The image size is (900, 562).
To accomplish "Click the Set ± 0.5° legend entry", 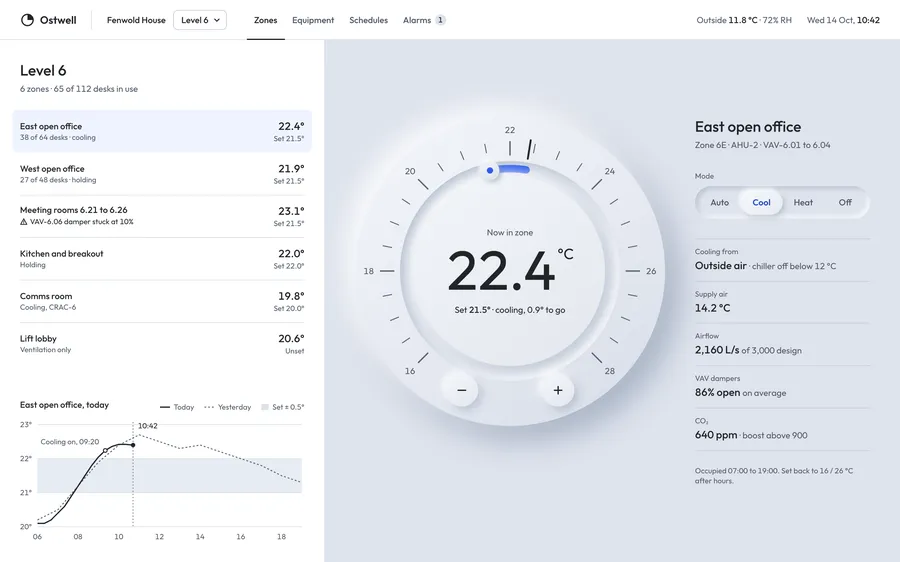I will click(282, 407).
